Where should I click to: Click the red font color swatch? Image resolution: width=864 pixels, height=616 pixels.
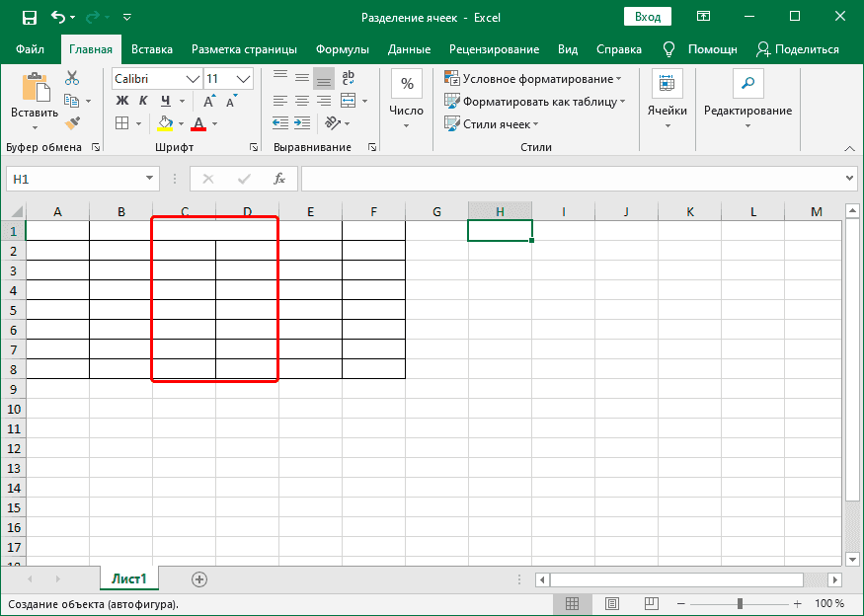coord(197,128)
